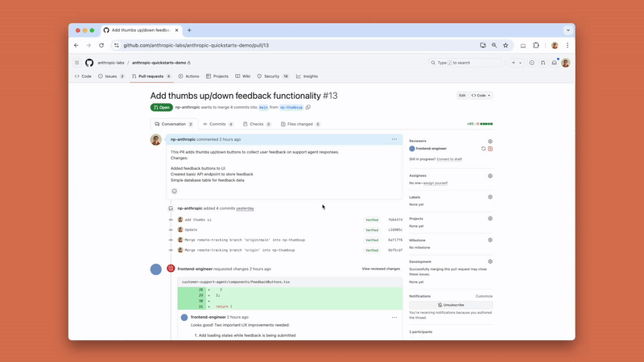This screenshot has width=644, height=362.
Task: Open the user avatar menu in the GitHub header
Action: click(x=566, y=63)
